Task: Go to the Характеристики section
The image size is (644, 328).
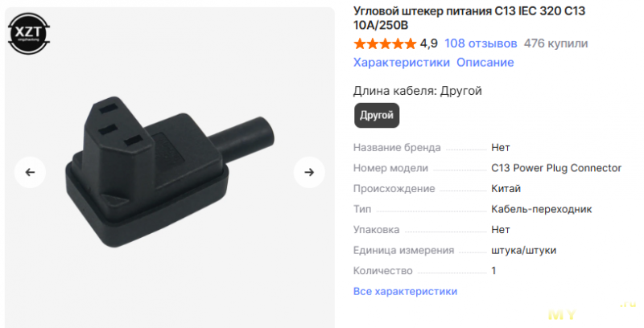Action: pyautogui.click(x=402, y=63)
